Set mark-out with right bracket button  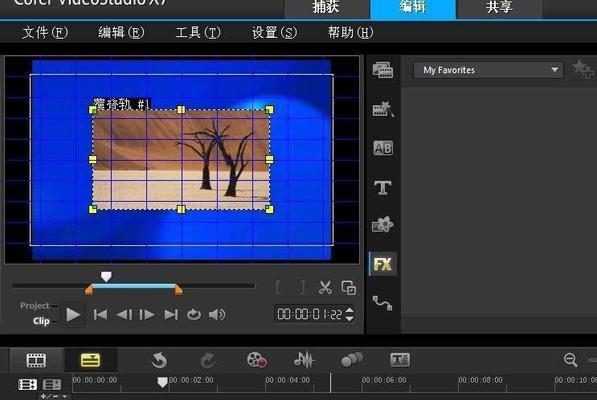(302, 288)
